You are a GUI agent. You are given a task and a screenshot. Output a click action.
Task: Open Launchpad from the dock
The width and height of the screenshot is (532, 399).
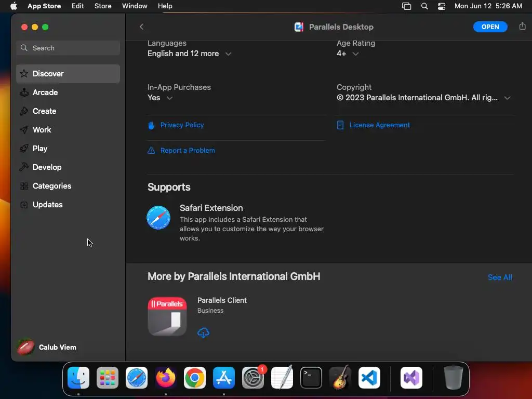[108, 378]
